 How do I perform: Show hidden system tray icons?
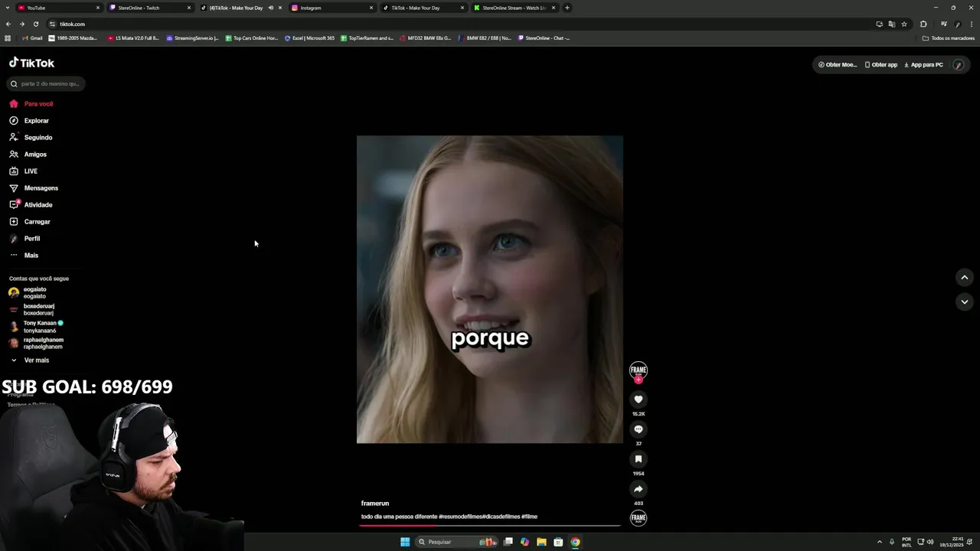(x=879, y=542)
